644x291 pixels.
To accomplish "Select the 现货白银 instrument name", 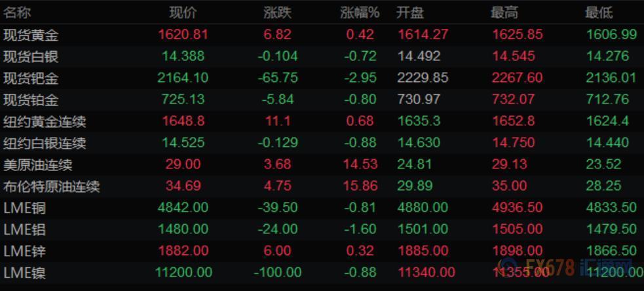I will pos(31,56).
